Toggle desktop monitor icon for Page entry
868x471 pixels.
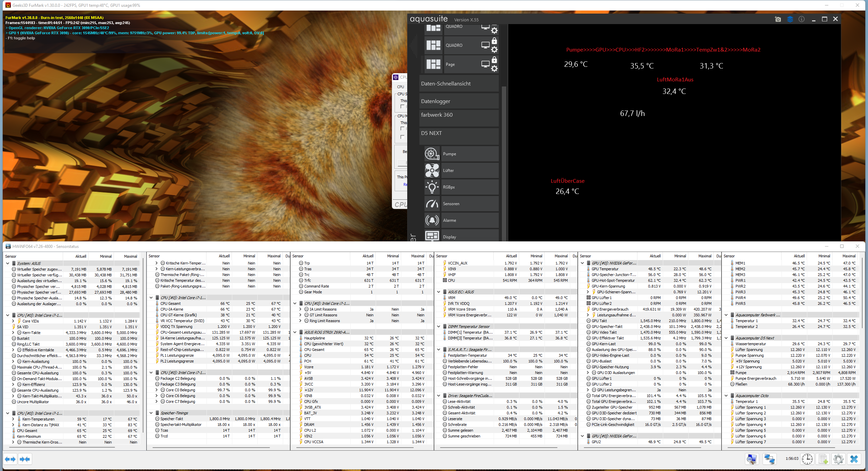[x=485, y=64]
